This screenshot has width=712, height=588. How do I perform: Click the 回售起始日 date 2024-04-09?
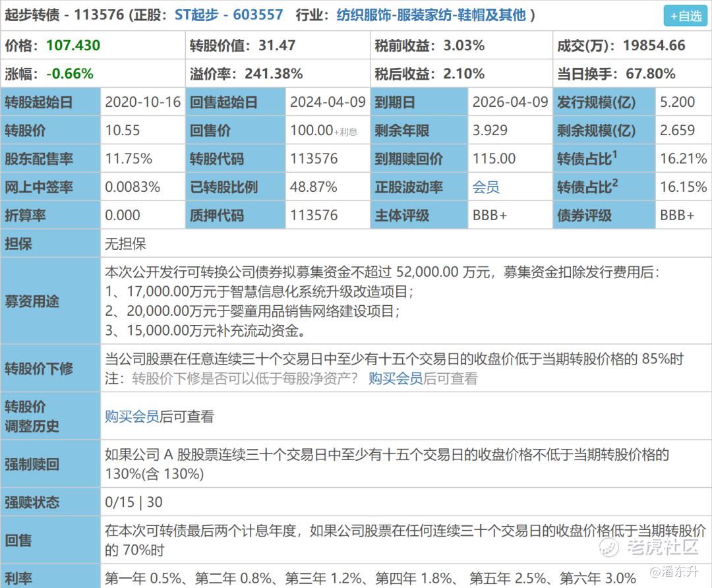point(328,102)
